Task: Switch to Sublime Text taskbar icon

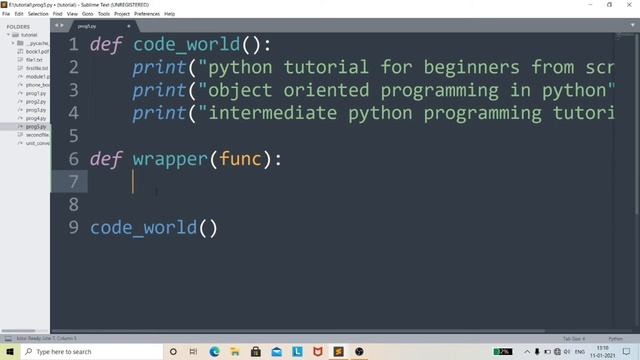Action: coord(339,351)
